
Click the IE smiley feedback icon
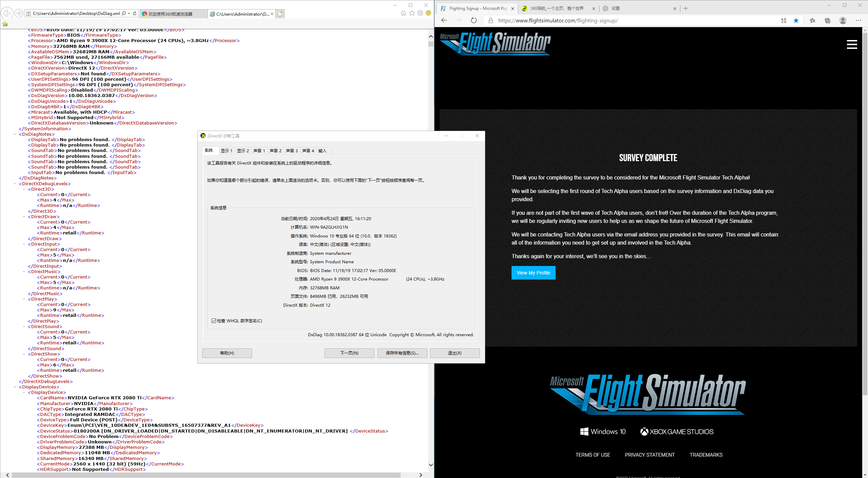point(428,13)
